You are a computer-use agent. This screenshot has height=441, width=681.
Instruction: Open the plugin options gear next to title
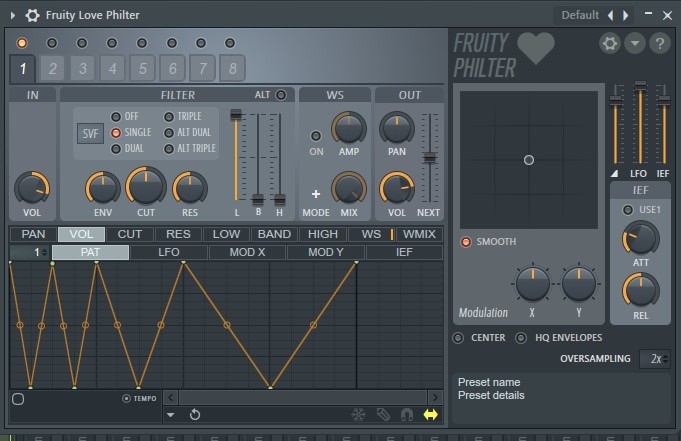[32, 15]
